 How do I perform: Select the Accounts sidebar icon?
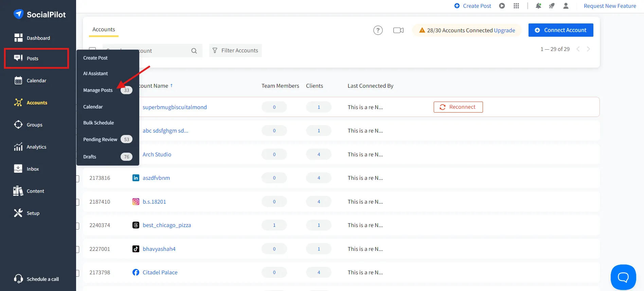pyautogui.click(x=18, y=102)
